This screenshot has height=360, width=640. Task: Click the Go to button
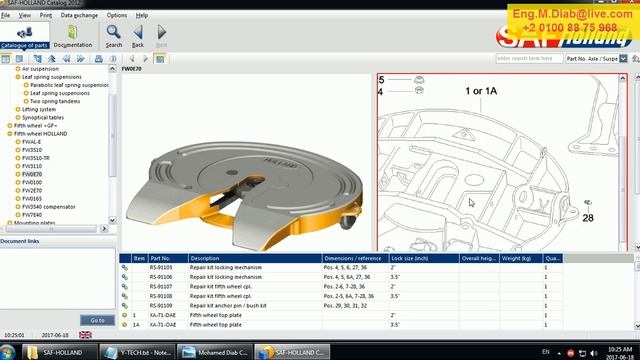pos(97,320)
